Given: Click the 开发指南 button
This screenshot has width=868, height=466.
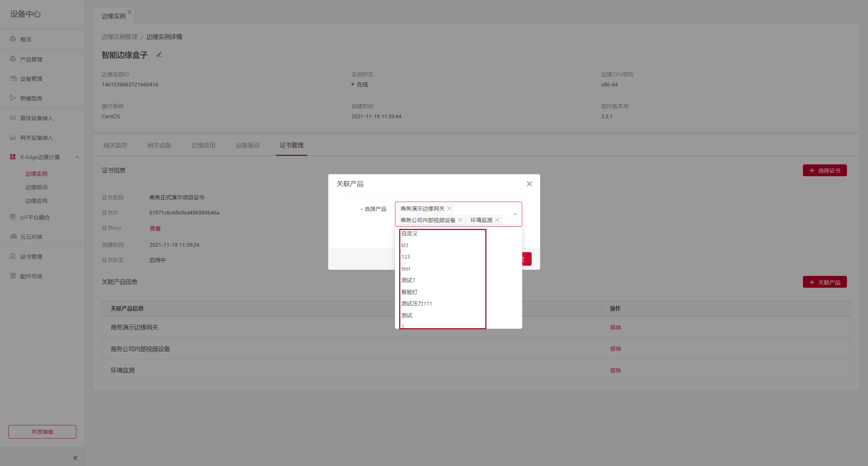Looking at the screenshot, I should (x=42, y=432).
